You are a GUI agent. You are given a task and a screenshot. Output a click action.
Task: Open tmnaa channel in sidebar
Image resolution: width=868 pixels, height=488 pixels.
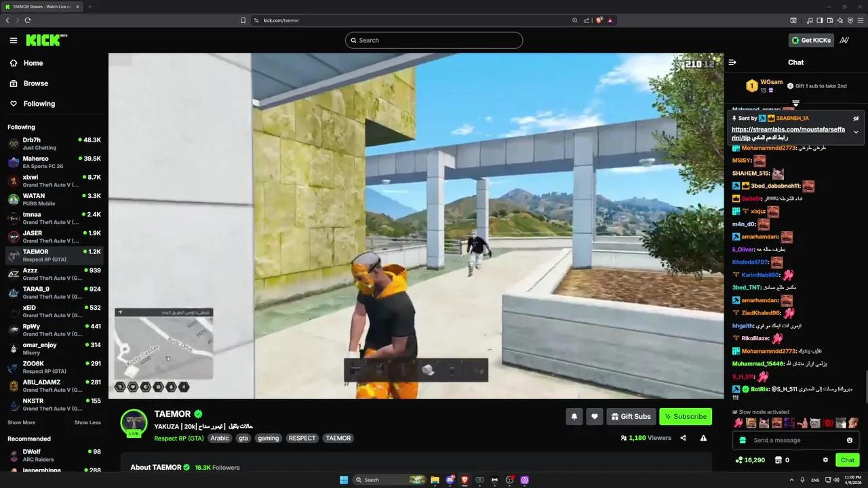pos(54,218)
